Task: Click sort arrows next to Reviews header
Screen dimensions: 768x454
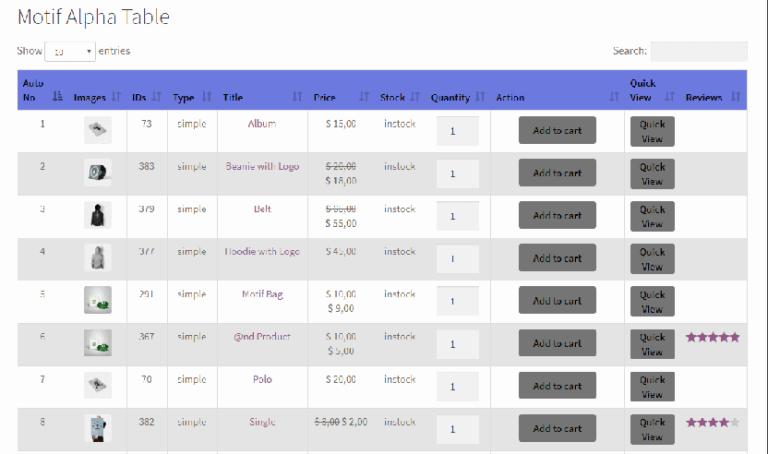Action: pos(736,96)
